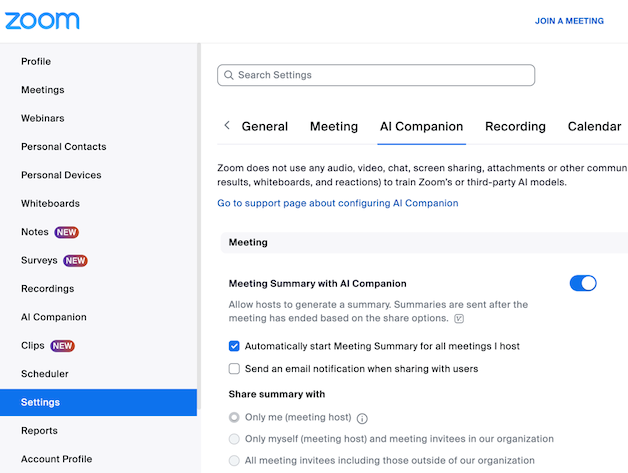Open AI Companion support page link
Image resolution: width=628 pixels, height=473 pixels.
click(x=338, y=203)
